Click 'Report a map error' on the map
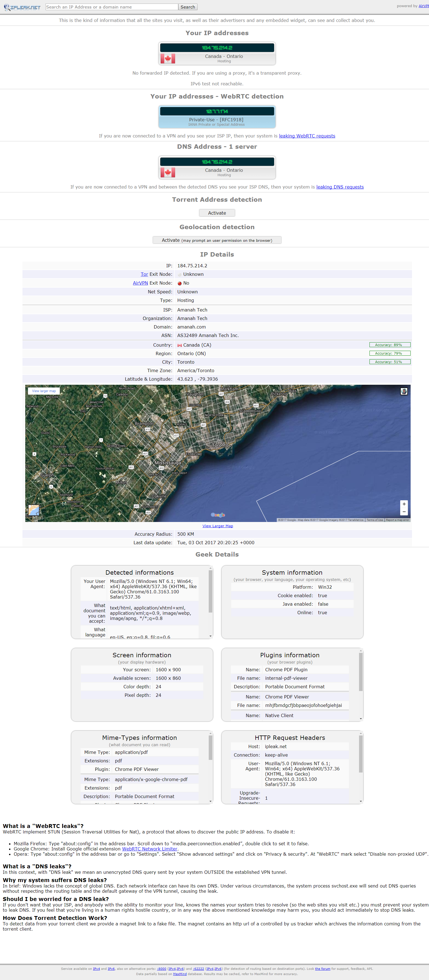The image size is (429, 980). tap(397, 520)
